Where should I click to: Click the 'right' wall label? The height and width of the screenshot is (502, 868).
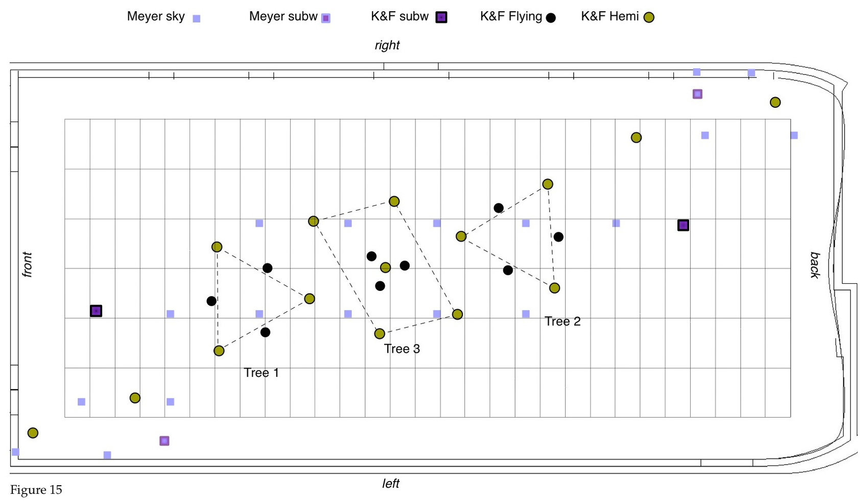[387, 45]
